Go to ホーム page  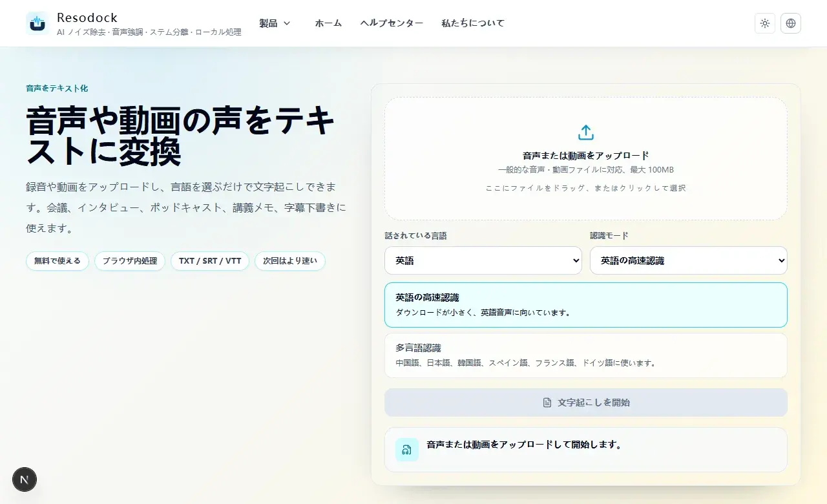(x=328, y=23)
